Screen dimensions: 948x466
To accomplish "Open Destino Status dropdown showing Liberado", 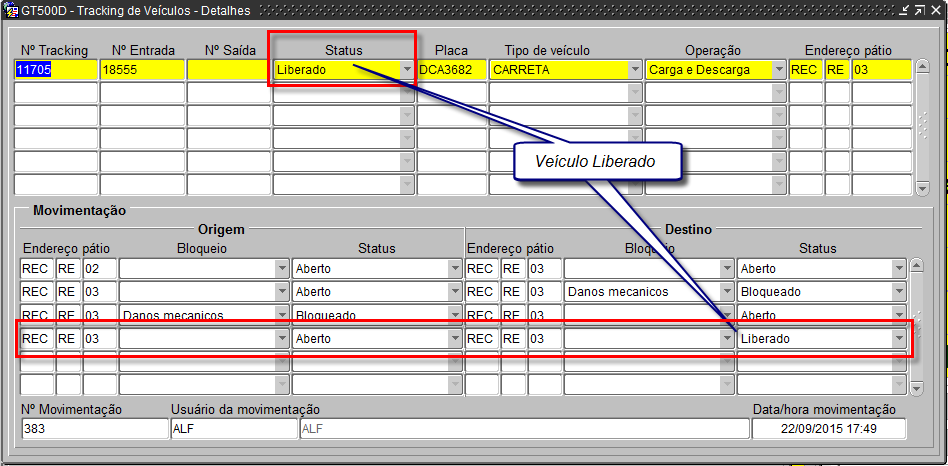I will pos(899,339).
